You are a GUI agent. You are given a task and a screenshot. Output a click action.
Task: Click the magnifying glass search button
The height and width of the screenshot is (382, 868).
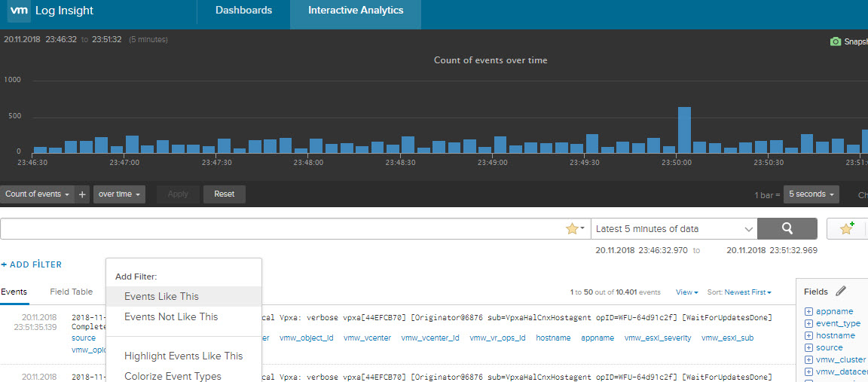click(787, 228)
